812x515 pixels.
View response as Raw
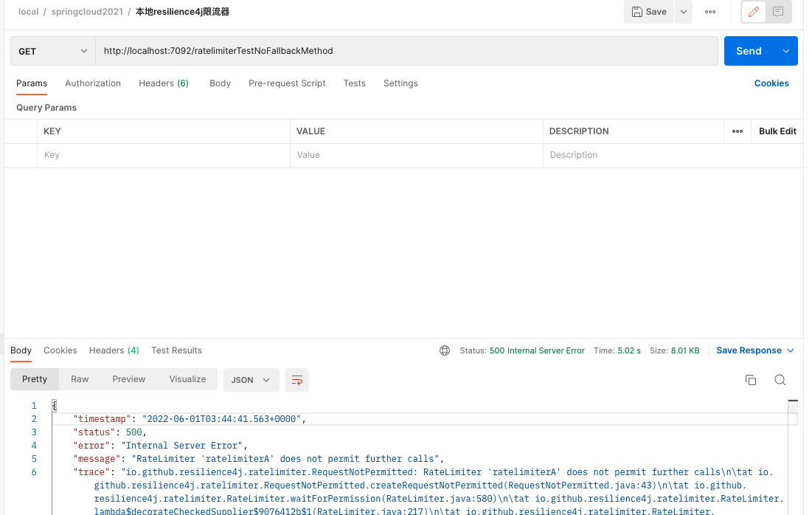[79, 379]
